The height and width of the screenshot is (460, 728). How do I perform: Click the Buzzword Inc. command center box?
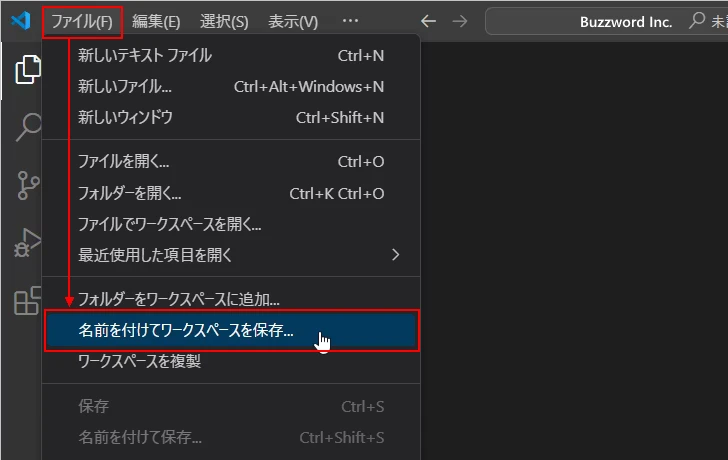click(606, 21)
